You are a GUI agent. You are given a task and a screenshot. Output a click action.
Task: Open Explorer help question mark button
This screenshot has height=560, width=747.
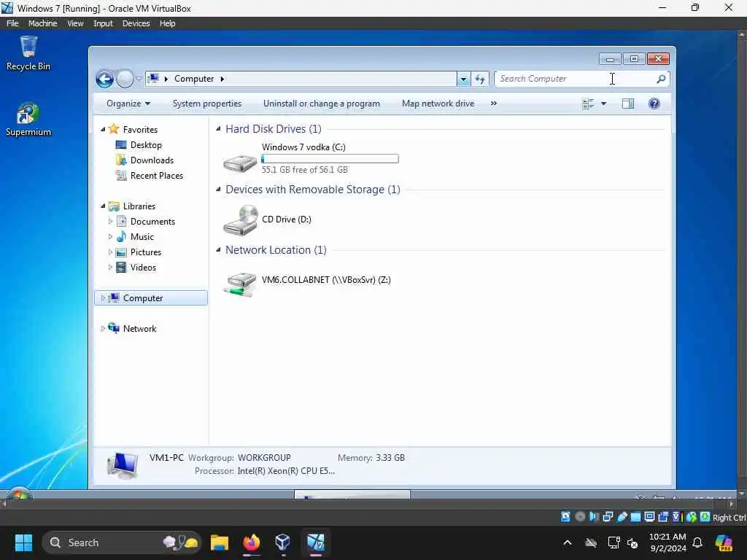click(654, 104)
